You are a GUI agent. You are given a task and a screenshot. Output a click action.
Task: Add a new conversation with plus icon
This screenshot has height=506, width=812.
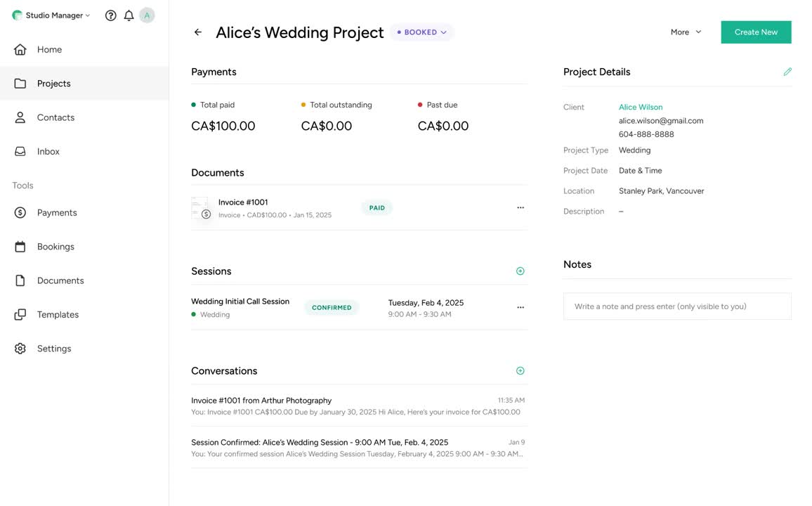pos(520,371)
